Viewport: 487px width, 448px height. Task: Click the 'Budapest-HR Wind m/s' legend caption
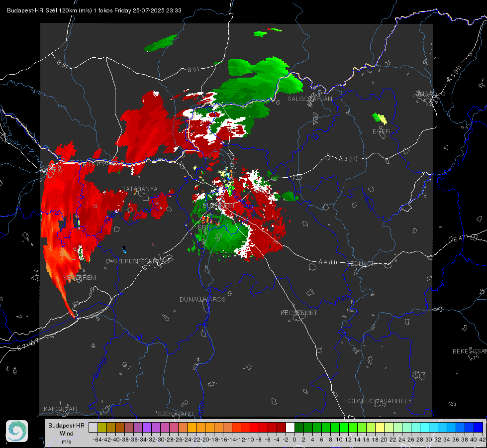(66, 434)
